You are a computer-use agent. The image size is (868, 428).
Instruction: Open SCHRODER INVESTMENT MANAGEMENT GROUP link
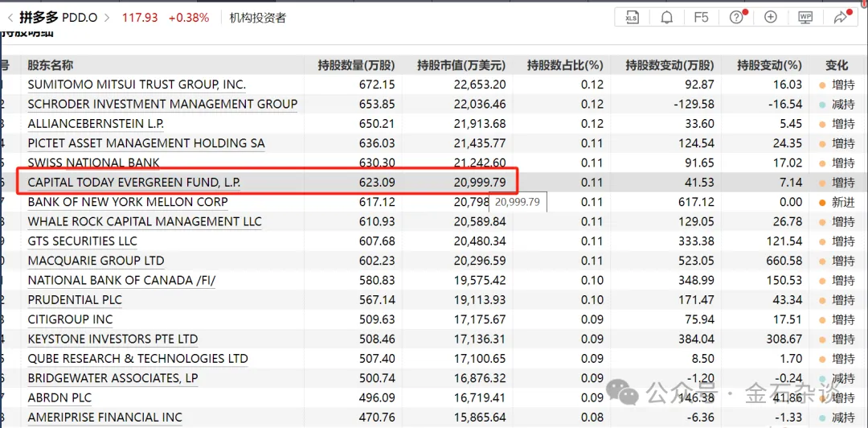click(162, 105)
